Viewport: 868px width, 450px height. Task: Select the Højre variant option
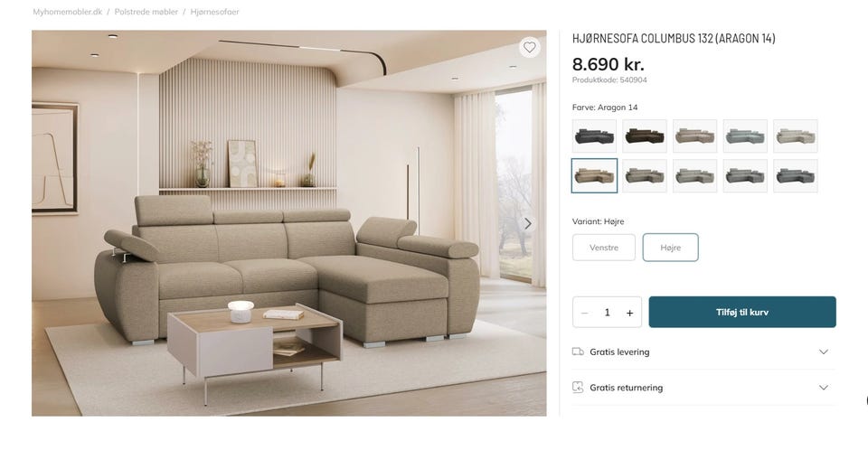(x=670, y=248)
